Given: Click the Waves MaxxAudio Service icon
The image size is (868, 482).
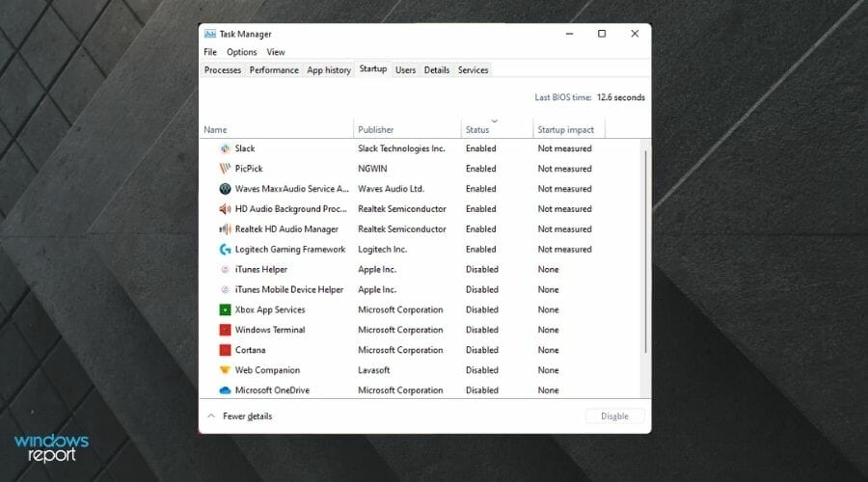Looking at the screenshot, I should click(x=225, y=189).
